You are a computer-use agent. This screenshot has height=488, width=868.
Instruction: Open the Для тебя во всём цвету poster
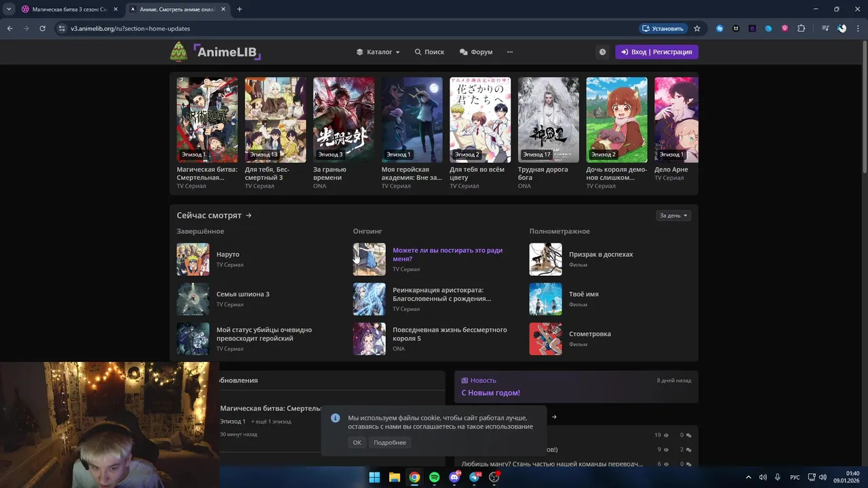pyautogui.click(x=480, y=119)
